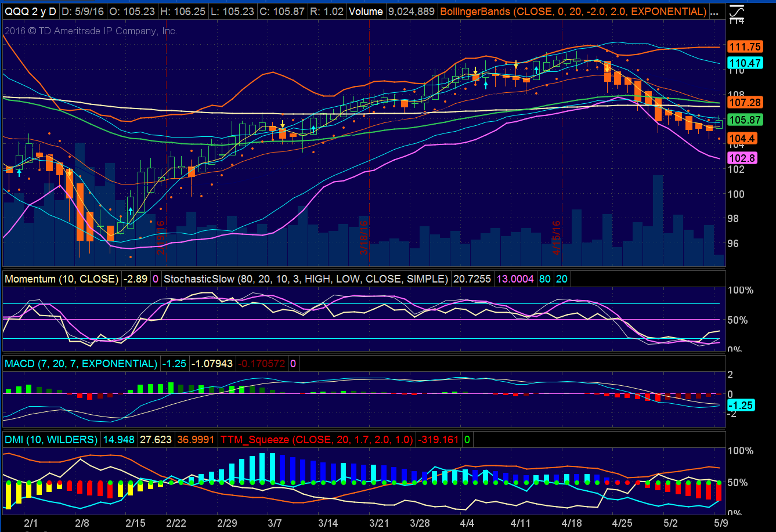Click the orange 104.4 price bubble
Viewport: 776px width, 532px height.
coord(742,139)
